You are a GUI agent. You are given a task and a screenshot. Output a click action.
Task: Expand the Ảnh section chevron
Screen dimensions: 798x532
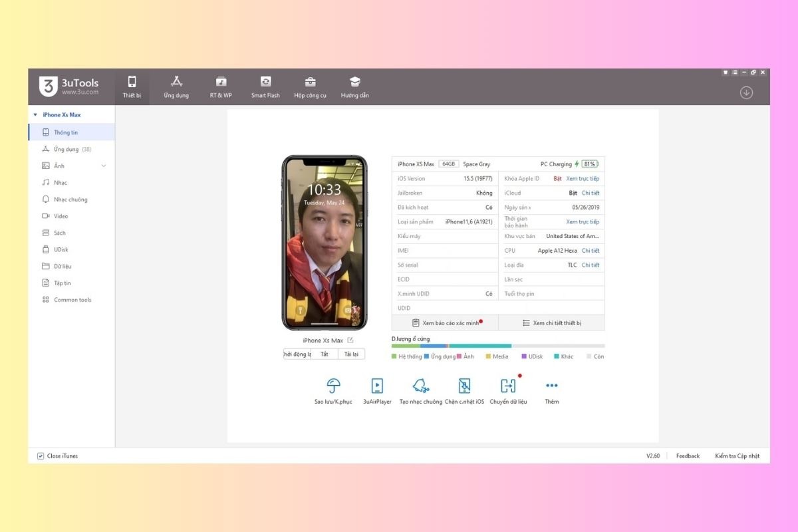pos(104,166)
